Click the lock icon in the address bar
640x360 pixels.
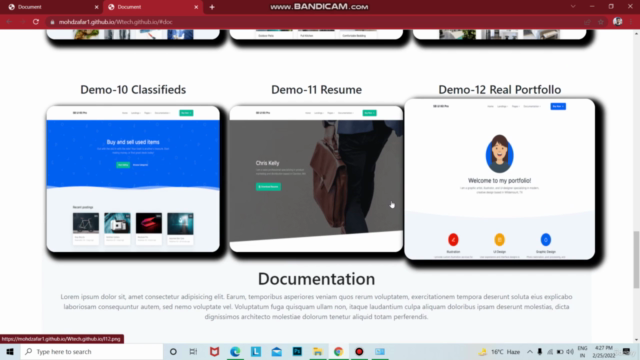point(52,22)
